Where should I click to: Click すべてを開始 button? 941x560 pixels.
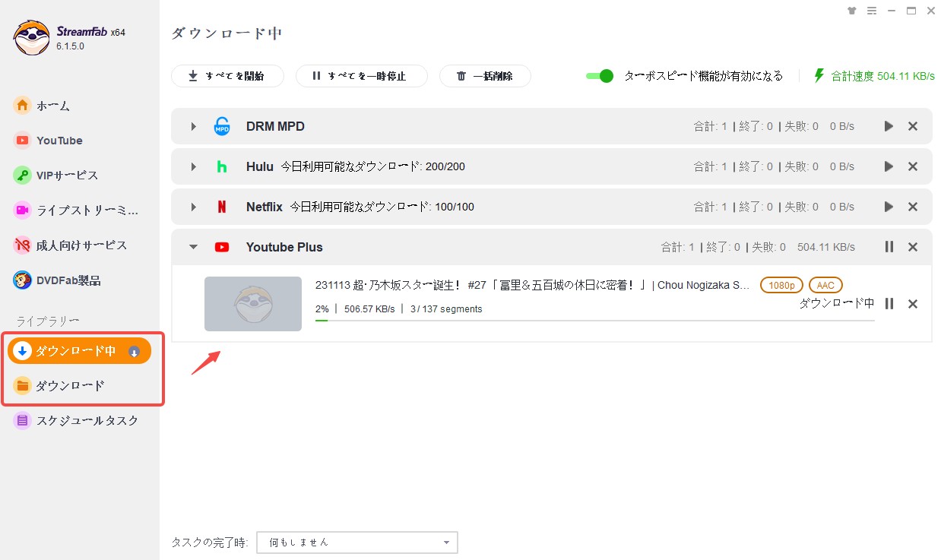pyautogui.click(x=227, y=76)
